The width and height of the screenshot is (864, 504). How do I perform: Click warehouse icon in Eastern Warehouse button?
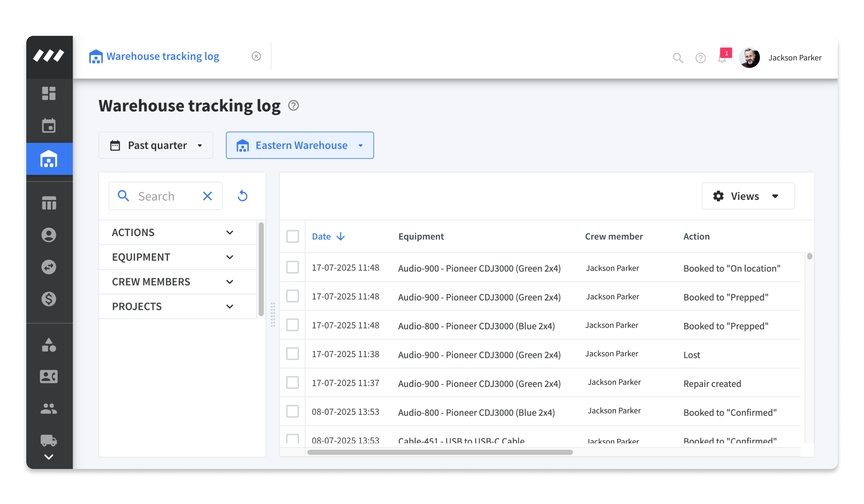(x=242, y=146)
